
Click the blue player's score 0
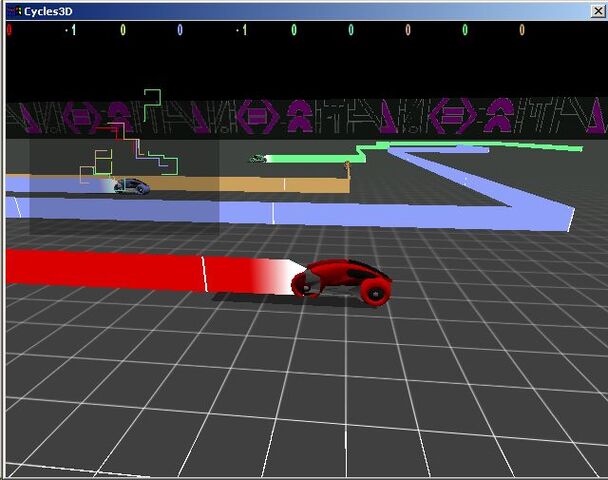click(x=180, y=30)
